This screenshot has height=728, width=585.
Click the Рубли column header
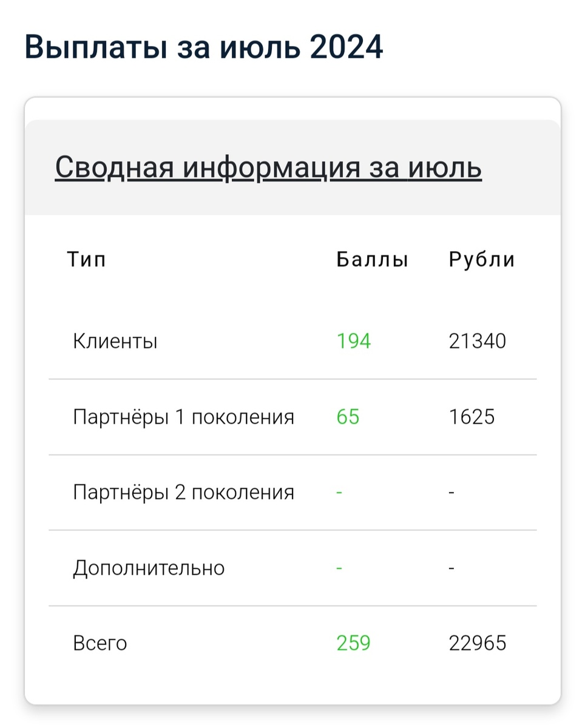(481, 259)
